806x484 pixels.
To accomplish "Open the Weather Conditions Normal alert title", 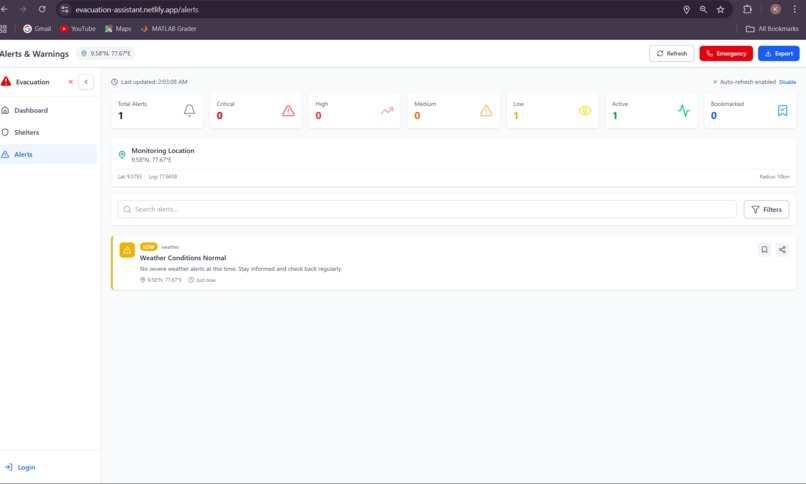I will click(x=183, y=258).
